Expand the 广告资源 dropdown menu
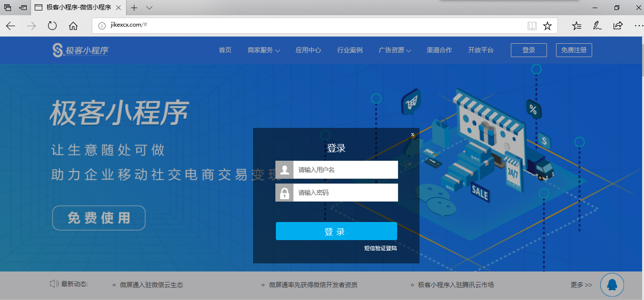 pos(395,50)
